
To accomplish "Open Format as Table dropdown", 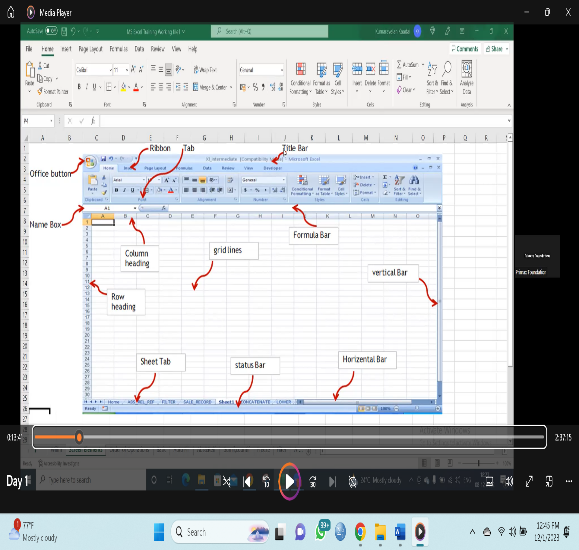I will point(321,78).
